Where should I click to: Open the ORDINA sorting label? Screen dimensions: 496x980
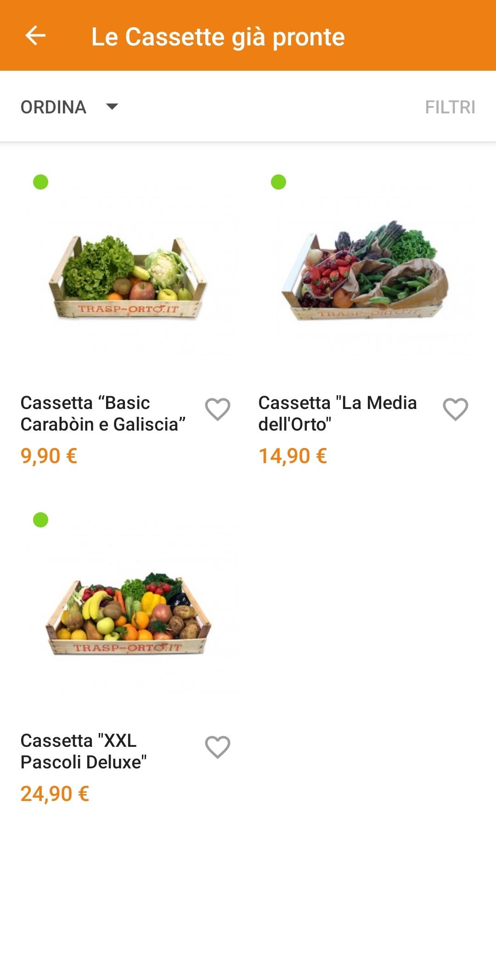click(53, 107)
